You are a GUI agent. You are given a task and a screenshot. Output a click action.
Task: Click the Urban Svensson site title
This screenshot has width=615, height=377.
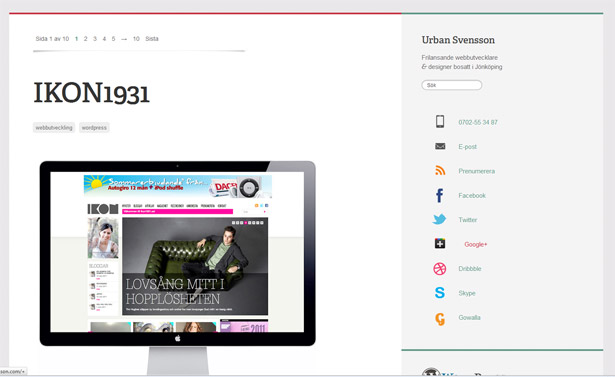pyautogui.click(x=458, y=40)
